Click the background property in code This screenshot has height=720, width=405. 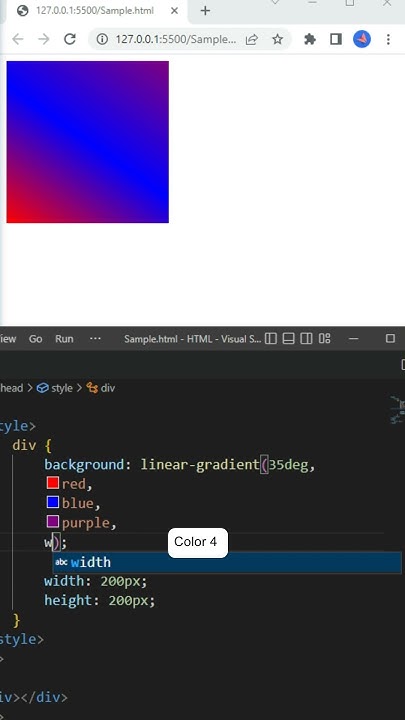tap(84, 465)
